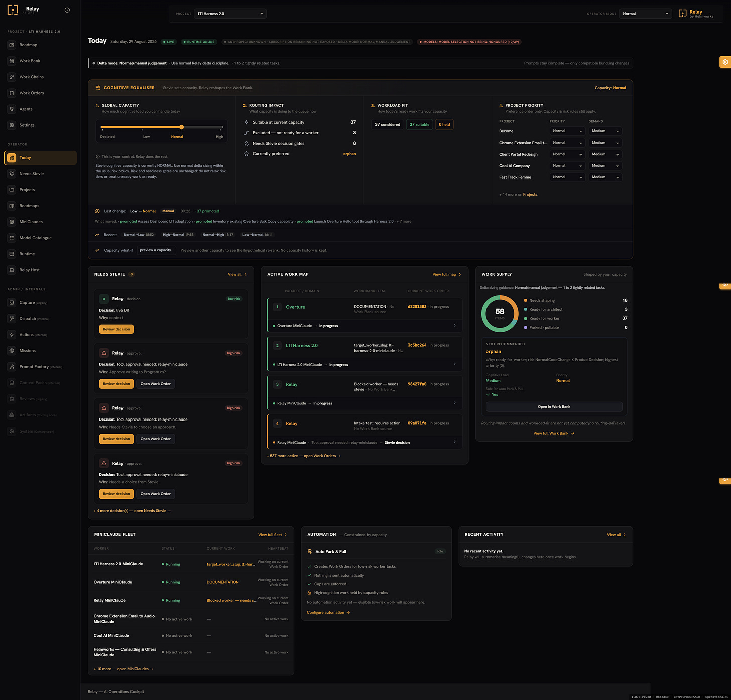Open the Actions lightning icon
Viewport: 731px width, 700px height.
click(x=12, y=335)
